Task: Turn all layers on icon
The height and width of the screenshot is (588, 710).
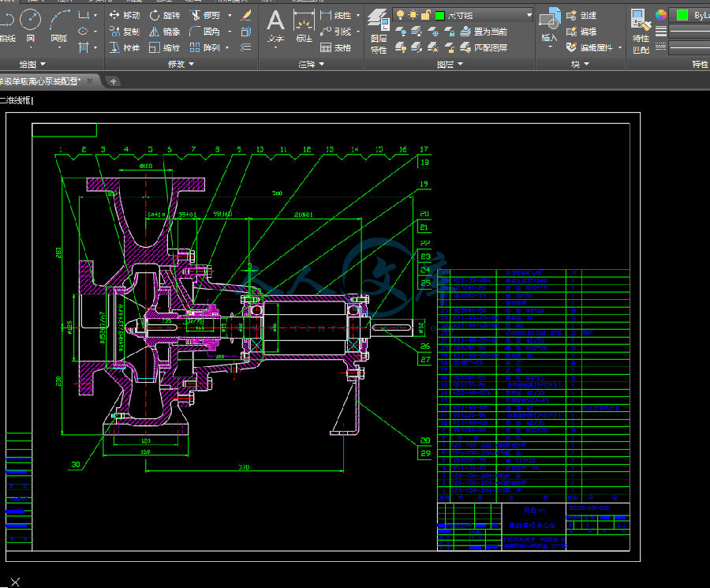Action: 401,47
